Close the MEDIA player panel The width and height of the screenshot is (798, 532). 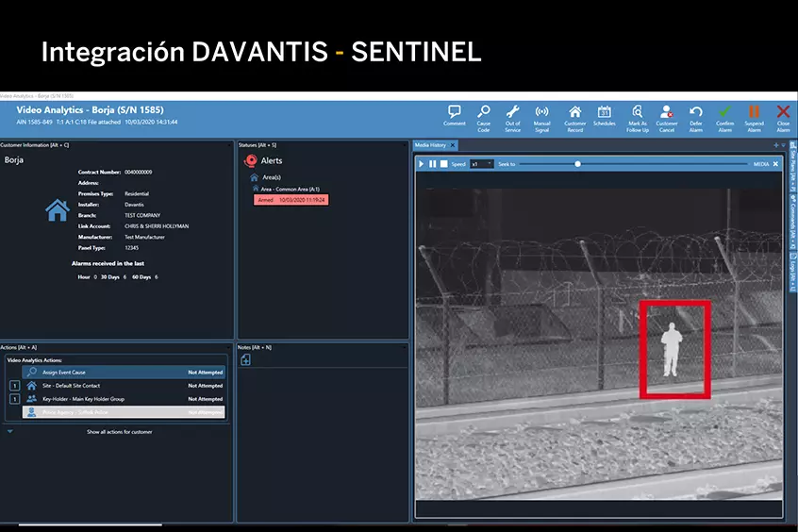[775, 164]
